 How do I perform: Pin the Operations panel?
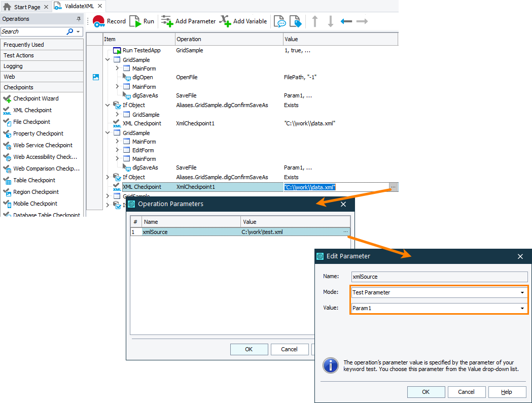point(79,19)
